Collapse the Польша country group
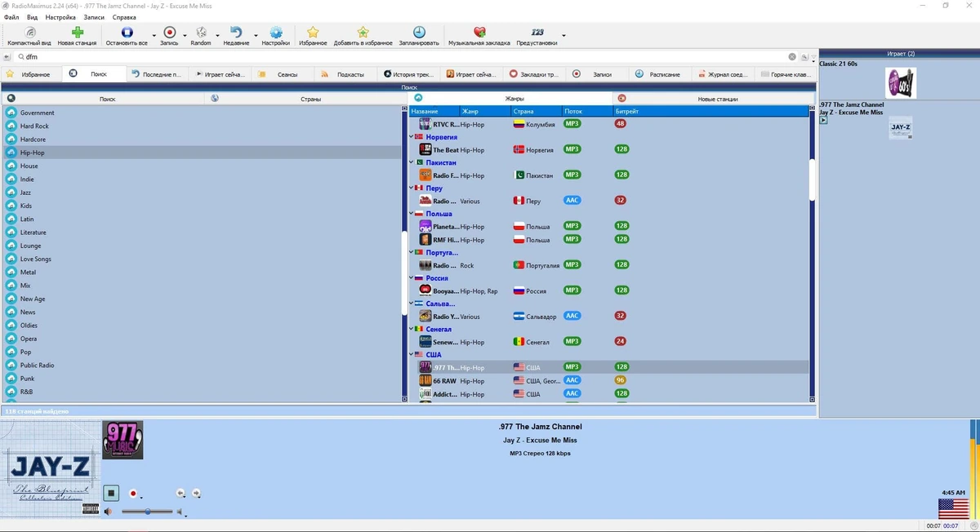 pos(412,214)
